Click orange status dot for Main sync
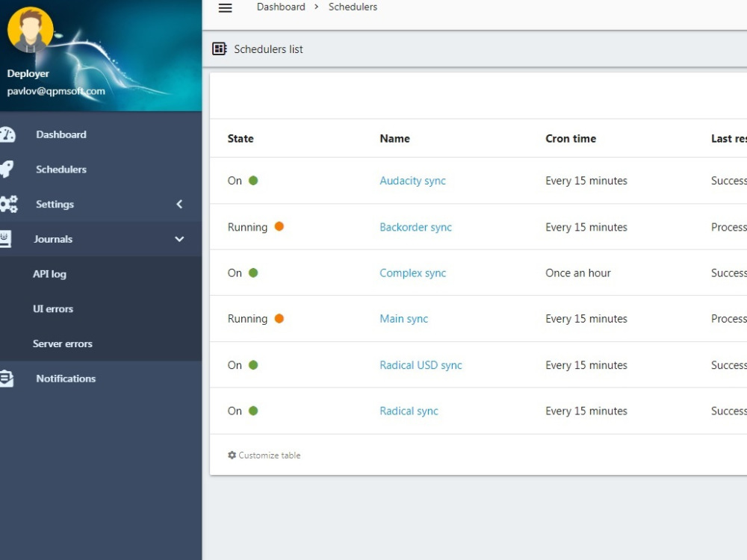Image resolution: width=747 pixels, height=560 pixels. 279,319
